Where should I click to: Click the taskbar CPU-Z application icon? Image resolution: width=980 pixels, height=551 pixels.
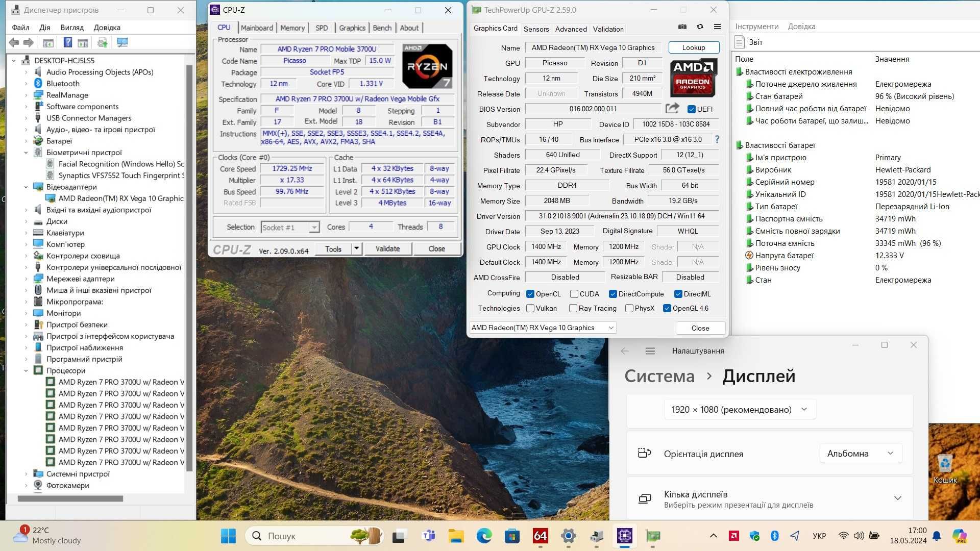(x=625, y=536)
